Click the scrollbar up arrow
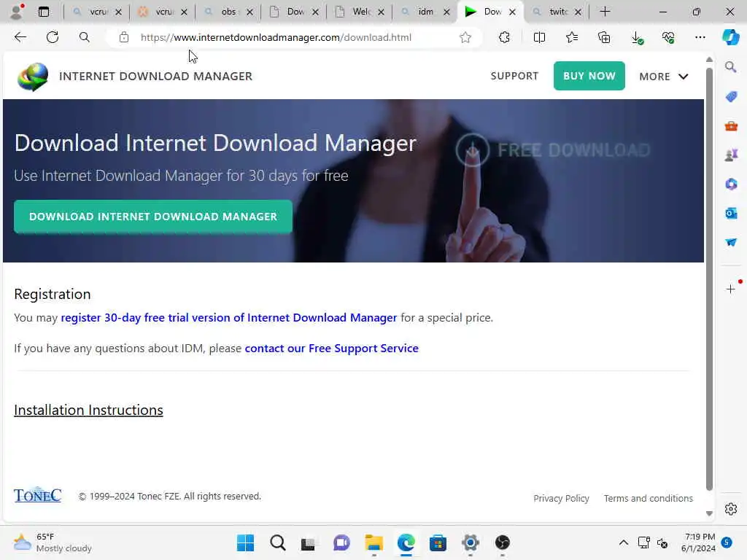 pos(709,60)
